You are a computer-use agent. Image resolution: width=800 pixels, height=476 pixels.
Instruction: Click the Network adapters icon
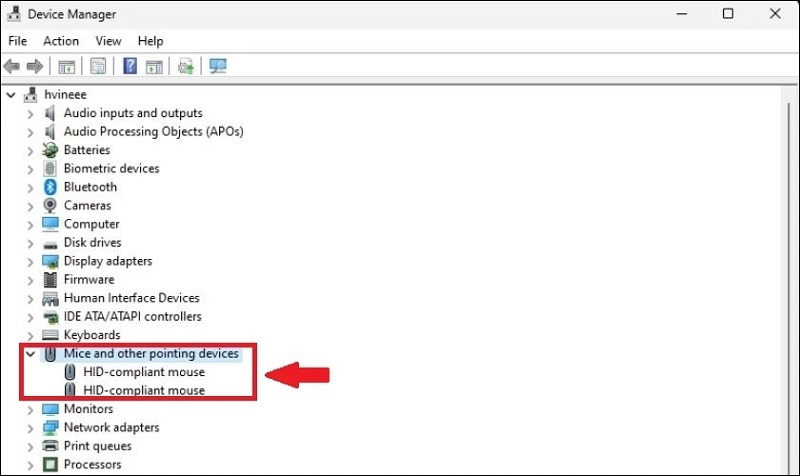pyautogui.click(x=50, y=428)
